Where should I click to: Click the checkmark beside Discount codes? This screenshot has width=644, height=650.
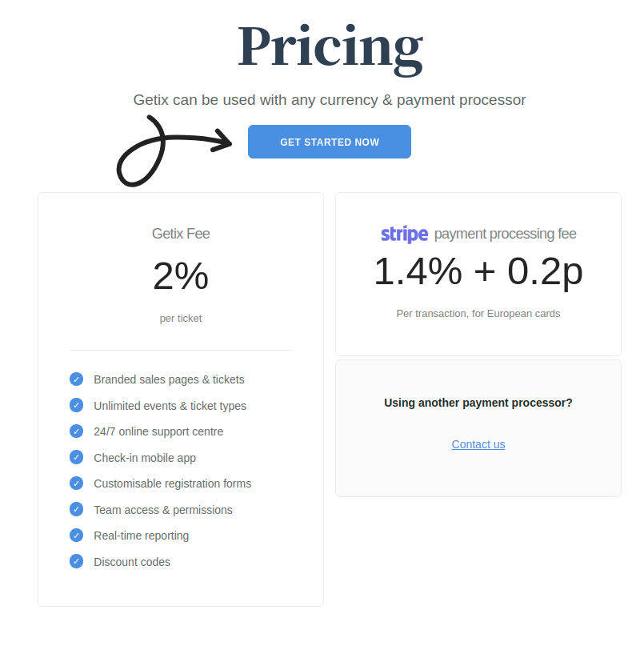click(x=76, y=561)
